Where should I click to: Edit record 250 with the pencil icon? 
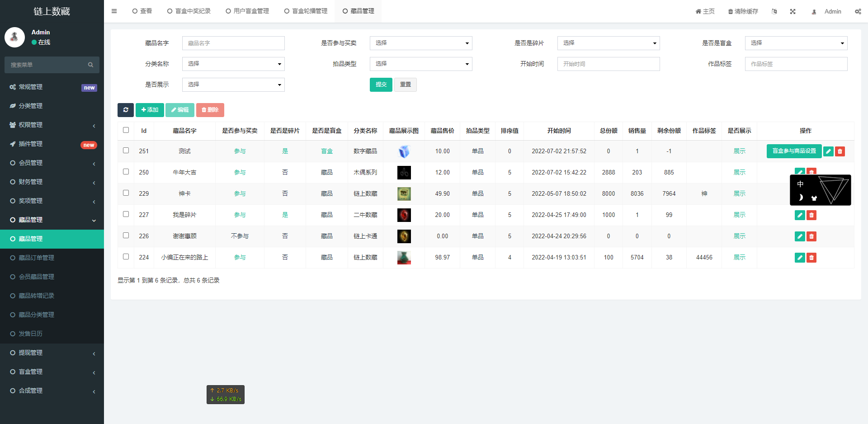pyautogui.click(x=799, y=172)
